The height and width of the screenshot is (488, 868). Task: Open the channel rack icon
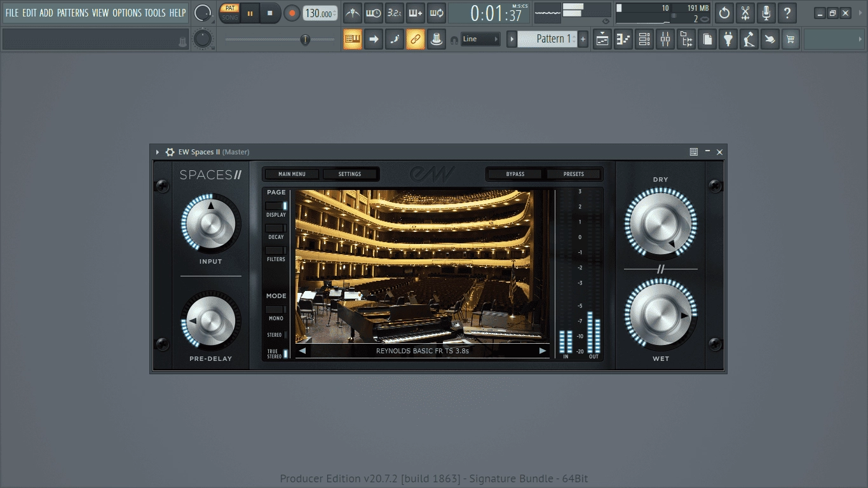pos(644,39)
